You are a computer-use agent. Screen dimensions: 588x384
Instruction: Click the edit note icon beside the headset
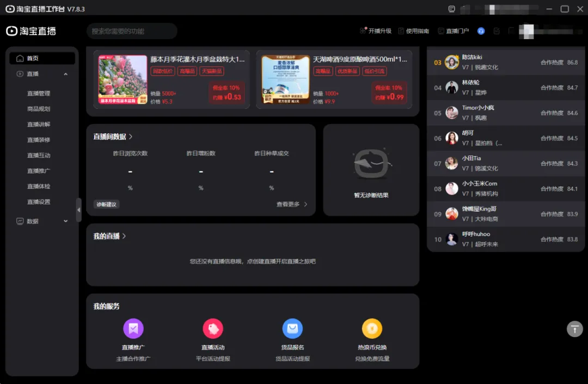tap(497, 31)
